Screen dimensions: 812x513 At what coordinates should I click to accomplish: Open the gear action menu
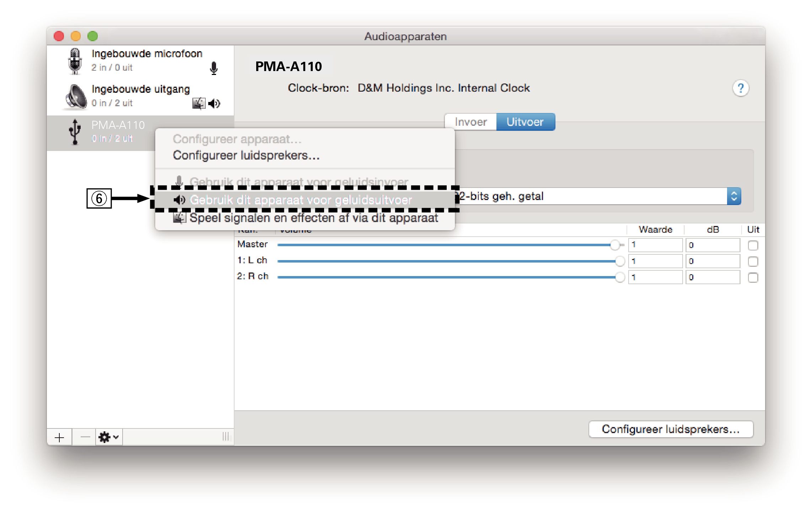click(x=104, y=437)
